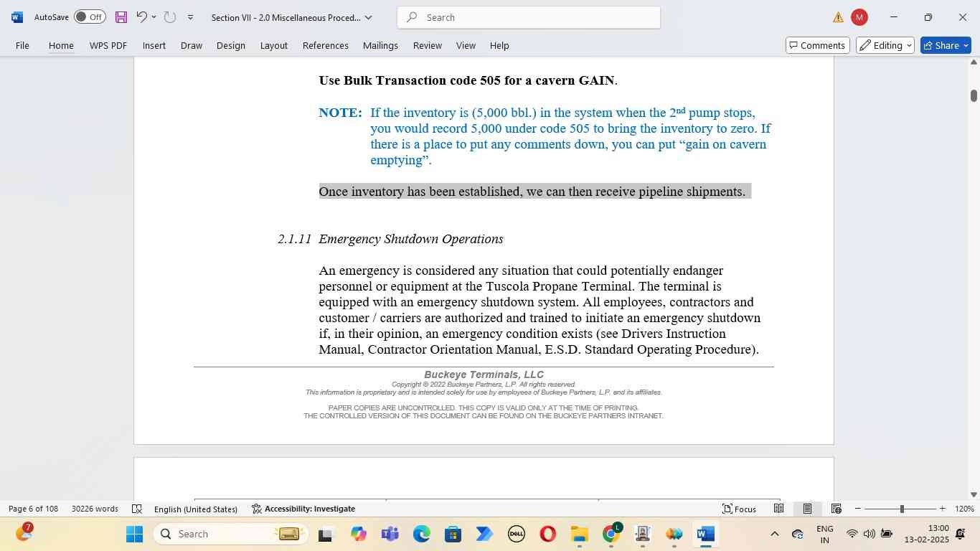Click the Save icon in title bar
The width and height of the screenshot is (980, 551).
(121, 17)
